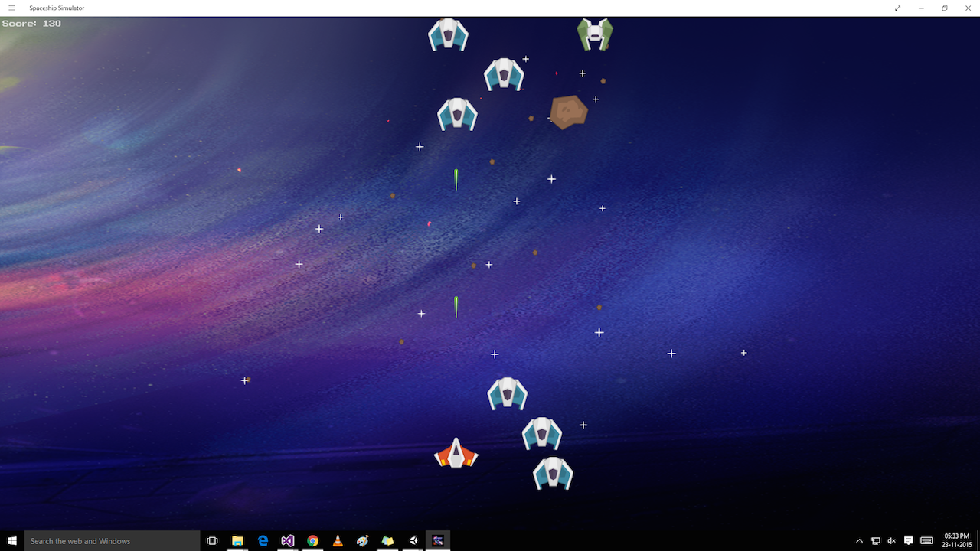Image resolution: width=980 pixels, height=551 pixels.
Task: Click the Score: 130 readout
Action: pyautogui.click(x=31, y=24)
